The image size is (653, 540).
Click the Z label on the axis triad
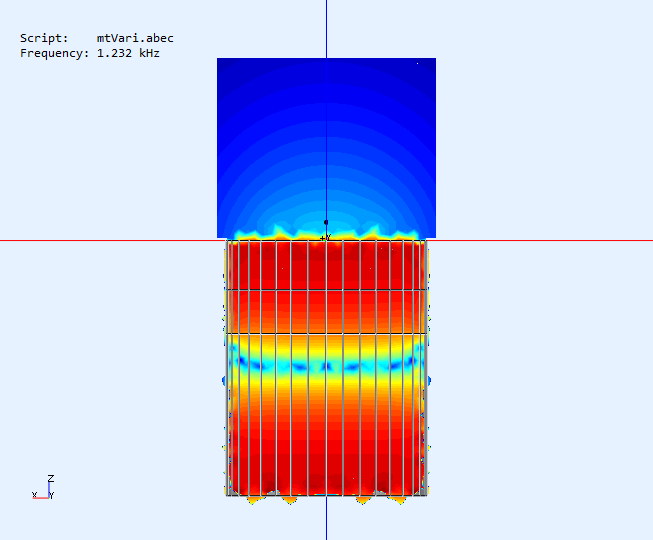click(51, 479)
